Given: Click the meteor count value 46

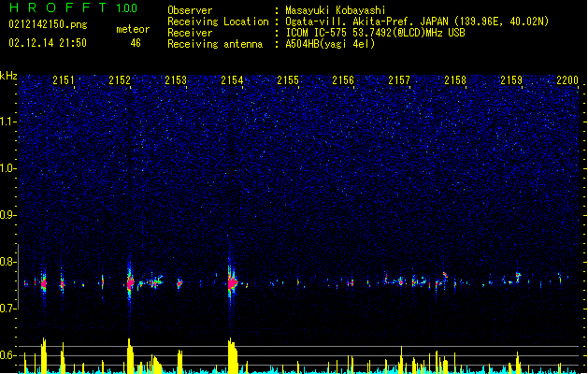Looking at the screenshot, I should [x=136, y=43].
